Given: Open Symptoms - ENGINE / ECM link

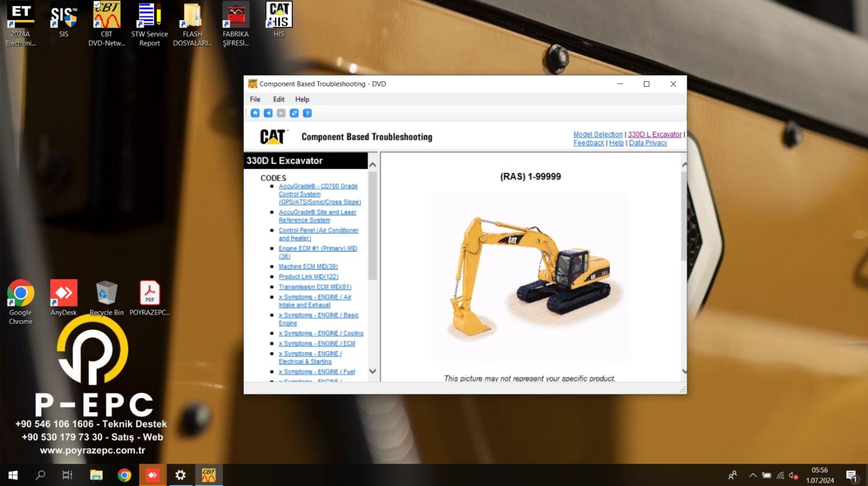Looking at the screenshot, I should [317, 344].
